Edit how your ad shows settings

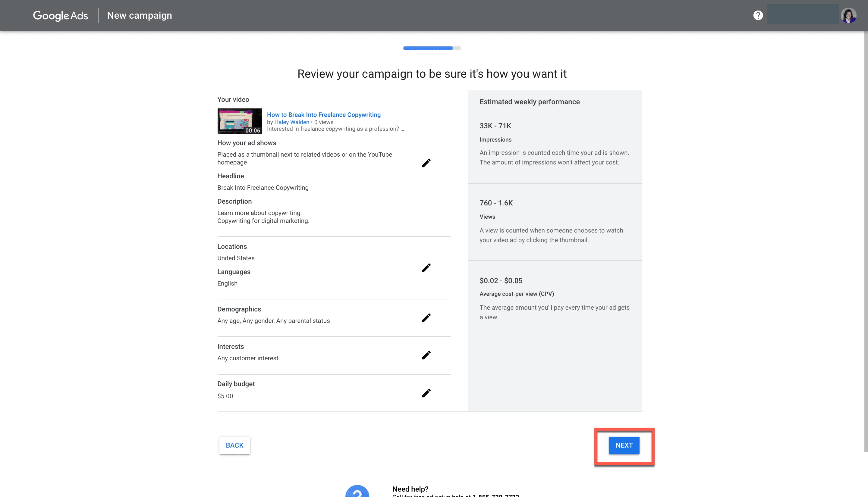(x=426, y=163)
